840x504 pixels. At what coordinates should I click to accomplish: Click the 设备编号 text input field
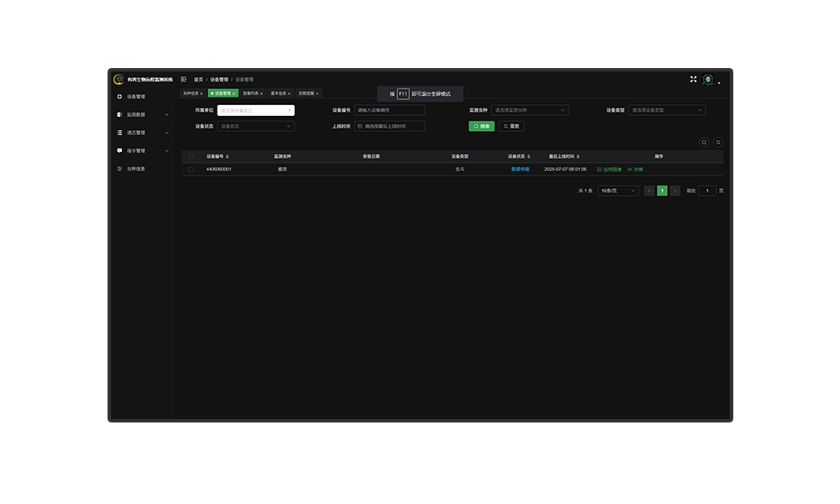pyautogui.click(x=390, y=110)
